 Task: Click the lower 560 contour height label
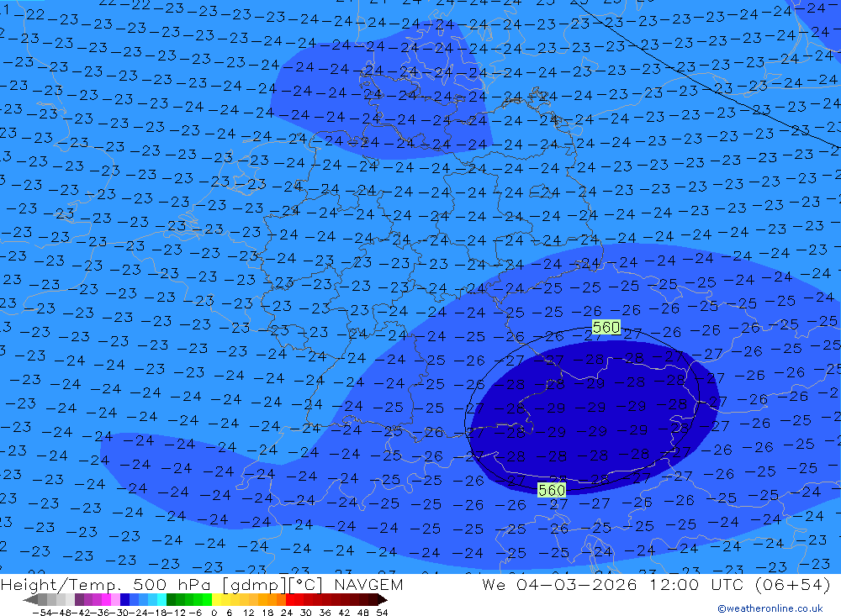[552, 490]
